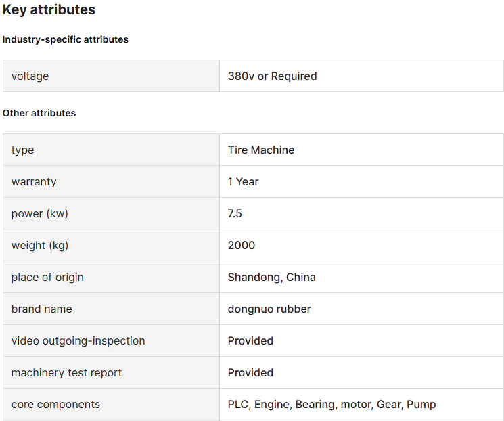Image resolution: width=504 pixels, height=421 pixels.
Task: Click the dongnuo rubber brand value
Action: point(269,309)
